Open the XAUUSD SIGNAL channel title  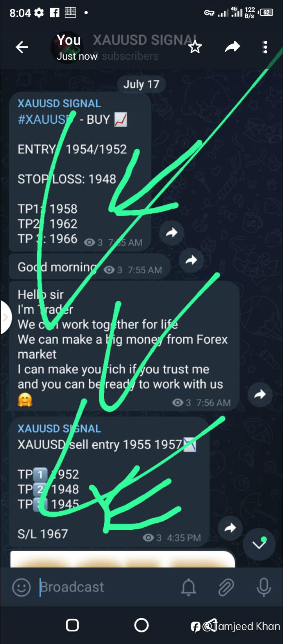click(145, 40)
